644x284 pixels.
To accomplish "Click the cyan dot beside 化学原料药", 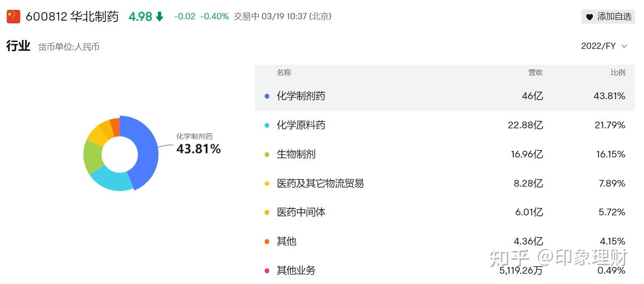I will click(267, 125).
